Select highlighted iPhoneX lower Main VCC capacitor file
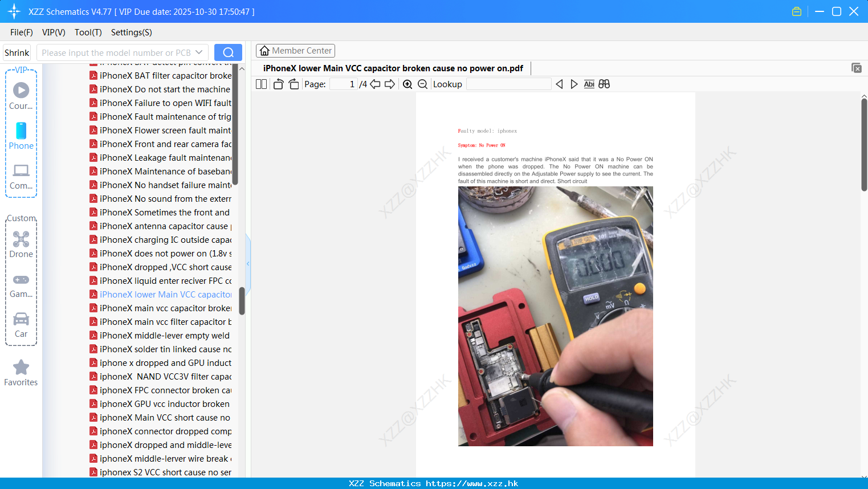Screen dimensions: 868x489 161,295
